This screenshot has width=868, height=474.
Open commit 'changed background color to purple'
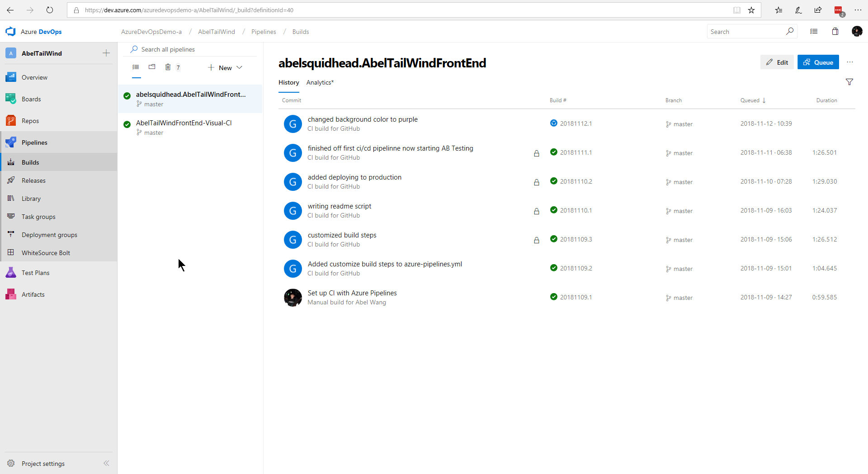pos(363,119)
